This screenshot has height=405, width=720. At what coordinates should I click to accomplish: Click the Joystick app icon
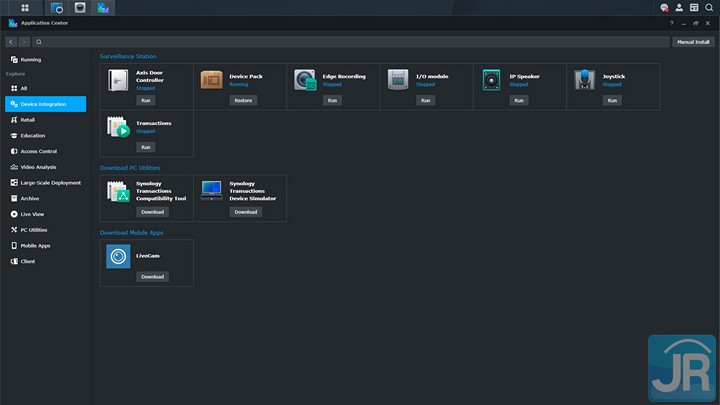tap(585, 80)
